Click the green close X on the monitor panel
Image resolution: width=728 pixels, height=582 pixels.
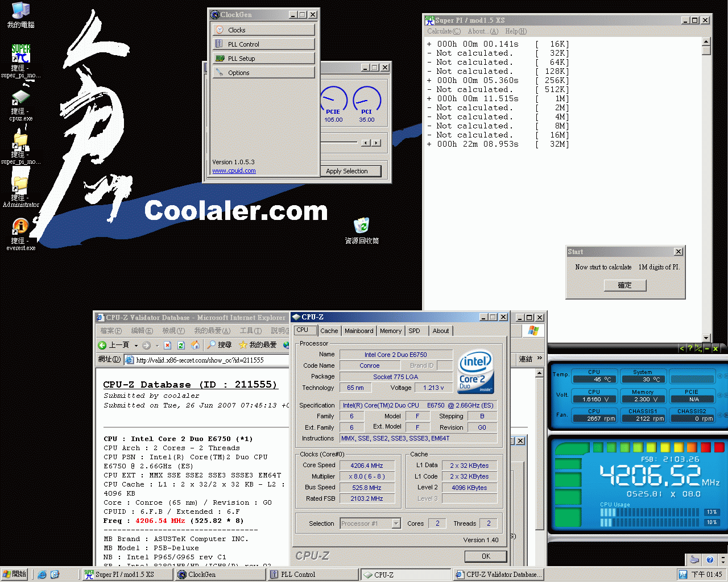(715, 348)
